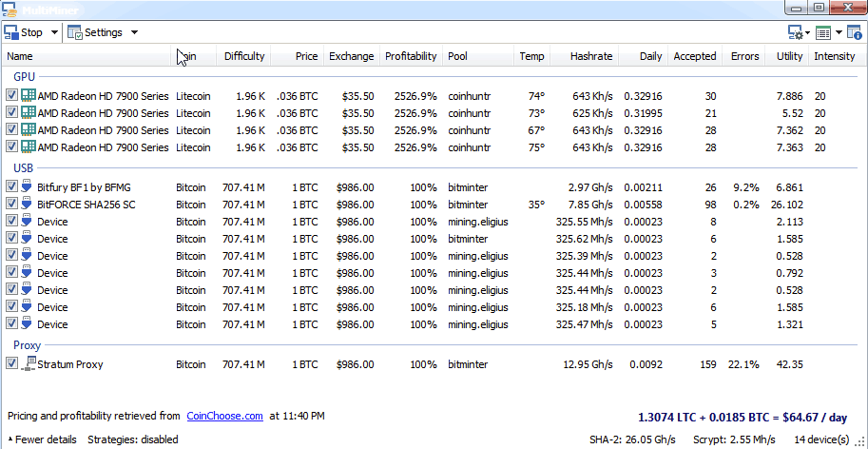Click bitminter pool of Device at 325.62 Mh/s

pyautogui.click(x=468, y=239)
